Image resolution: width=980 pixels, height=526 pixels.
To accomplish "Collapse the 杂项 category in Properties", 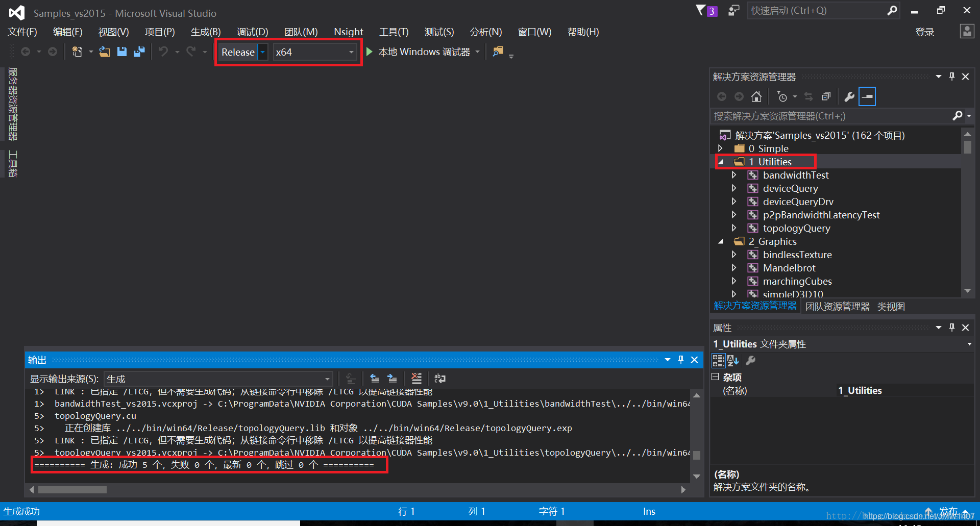I will coord(715,377).
